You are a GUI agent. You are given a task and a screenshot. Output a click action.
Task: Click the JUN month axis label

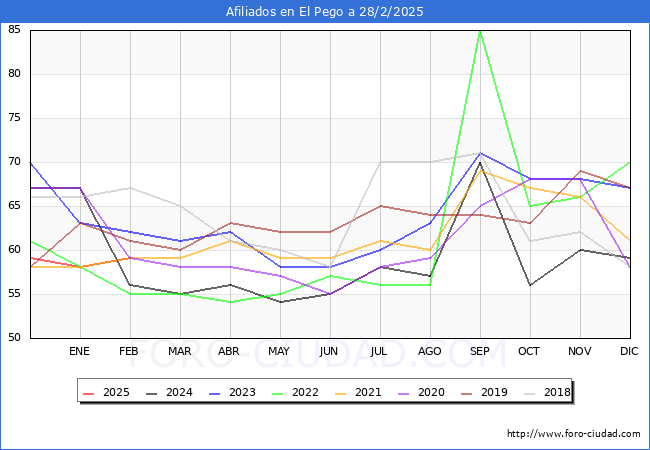(329, 351)
